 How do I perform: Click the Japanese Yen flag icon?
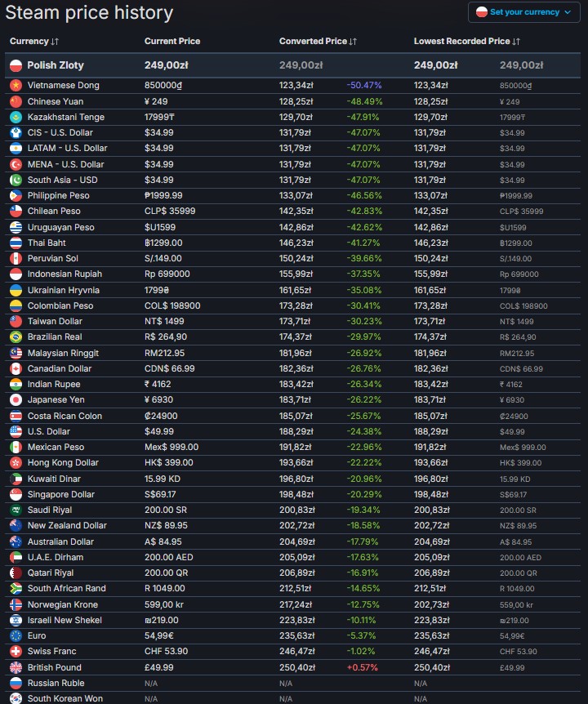pyautogui.click(x=16, y=399)
